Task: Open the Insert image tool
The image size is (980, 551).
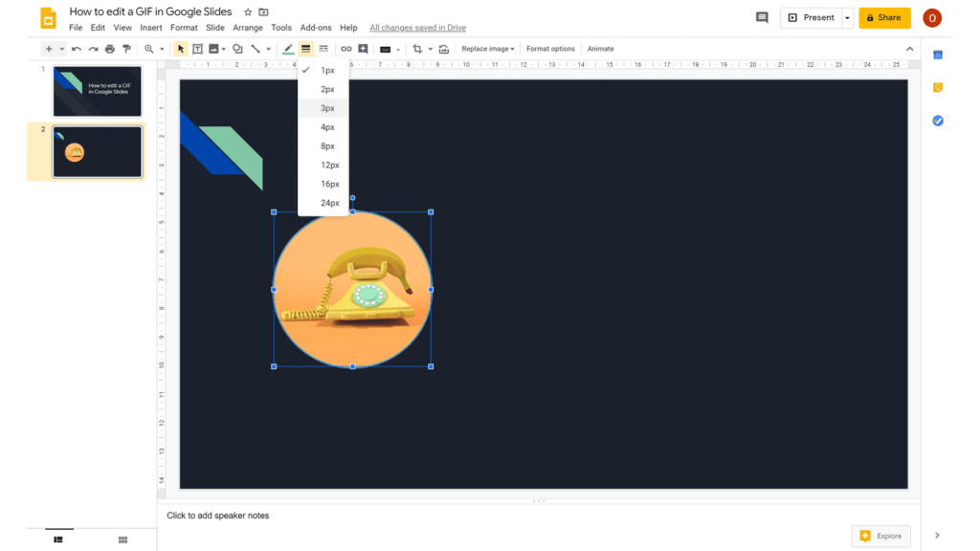Action: pyautogui.click(x=214, y=49)
